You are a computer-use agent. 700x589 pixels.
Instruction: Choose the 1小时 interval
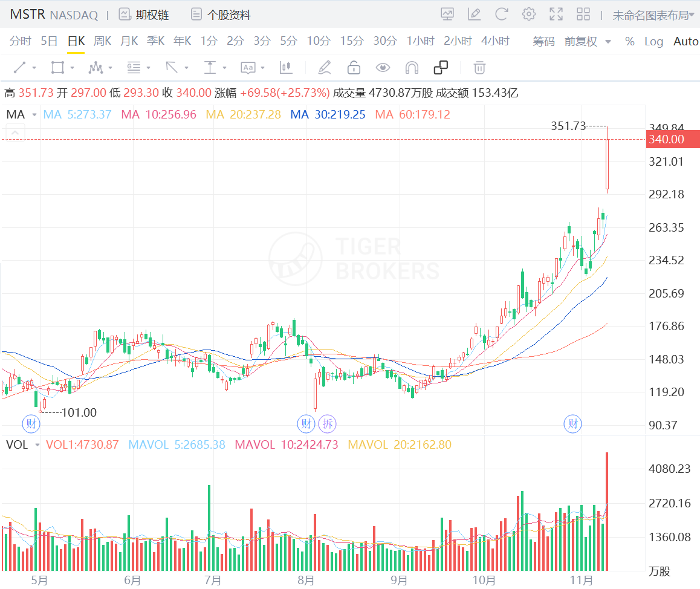click(x=420, y=41)
